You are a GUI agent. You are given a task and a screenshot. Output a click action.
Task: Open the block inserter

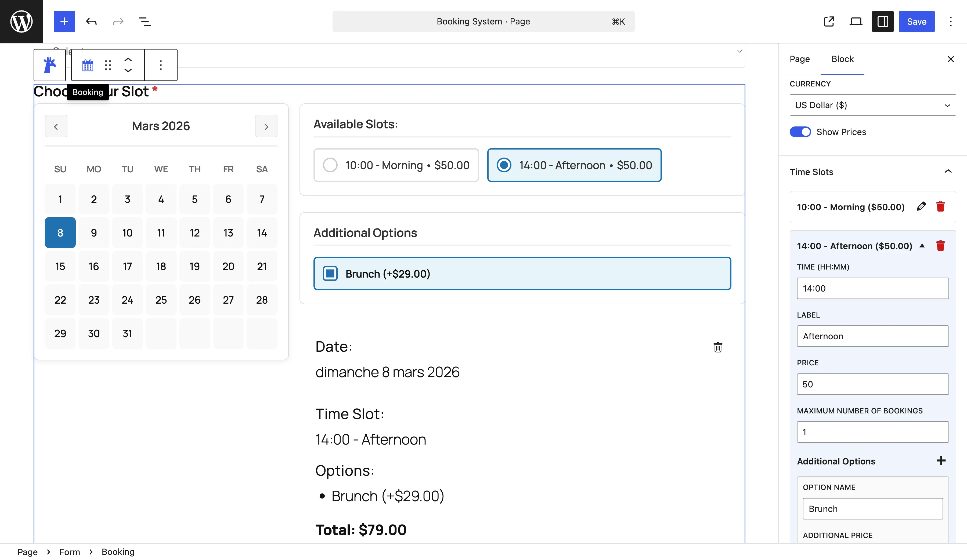64,21
